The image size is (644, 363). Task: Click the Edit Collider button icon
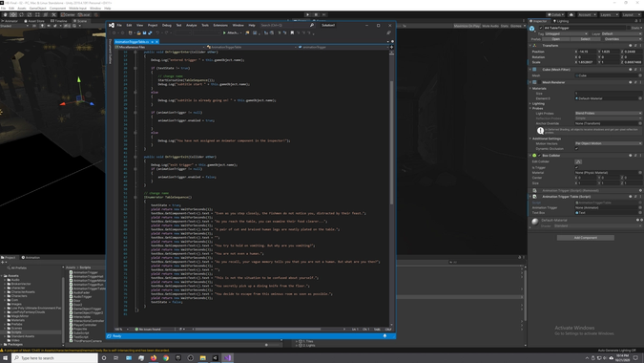[578, 161]
